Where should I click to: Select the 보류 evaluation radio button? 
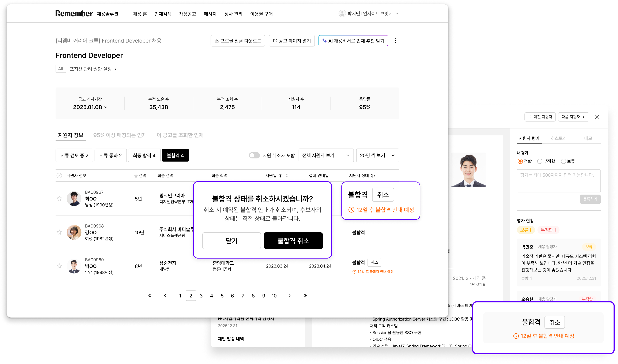[x=563, y=161]
